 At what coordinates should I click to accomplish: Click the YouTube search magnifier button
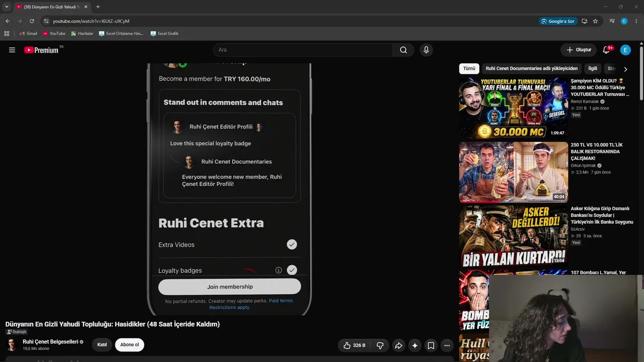tap(404, 50)
